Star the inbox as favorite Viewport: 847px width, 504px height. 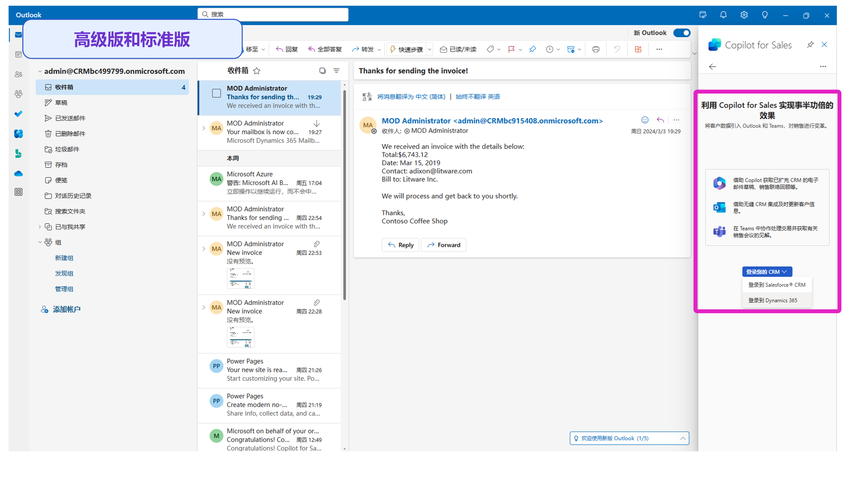tap(257, 71)
